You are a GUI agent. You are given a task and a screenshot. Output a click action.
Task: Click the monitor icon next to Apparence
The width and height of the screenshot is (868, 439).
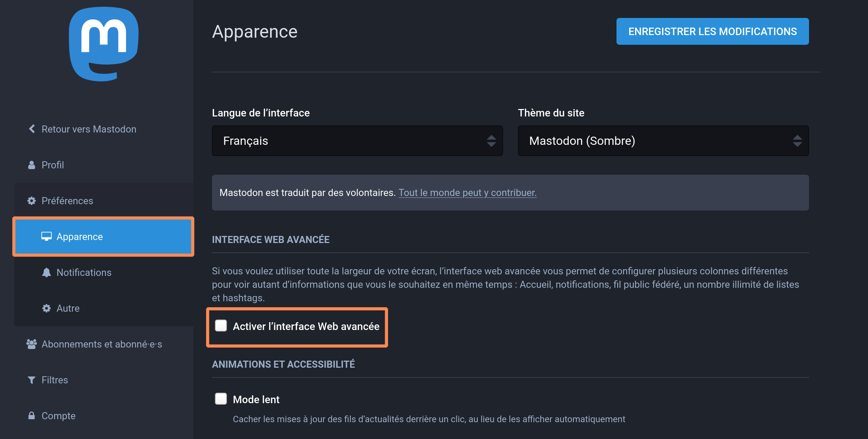[46, 236]
